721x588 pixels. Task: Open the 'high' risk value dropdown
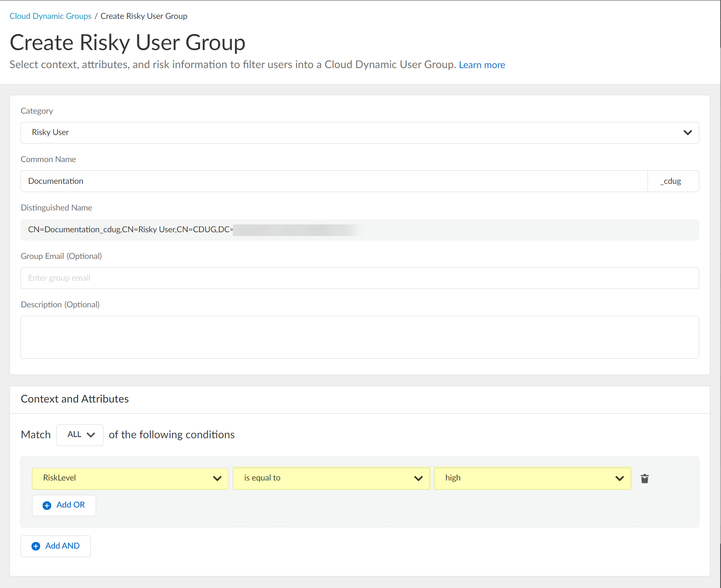[x=532, y=478]
